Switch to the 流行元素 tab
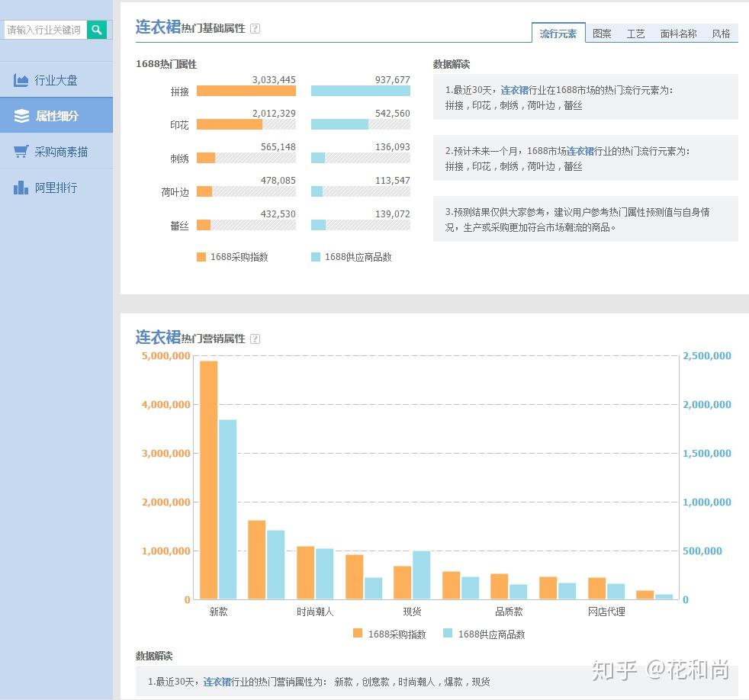This screenshot has width=749, height=700. [x=558, y=34]
